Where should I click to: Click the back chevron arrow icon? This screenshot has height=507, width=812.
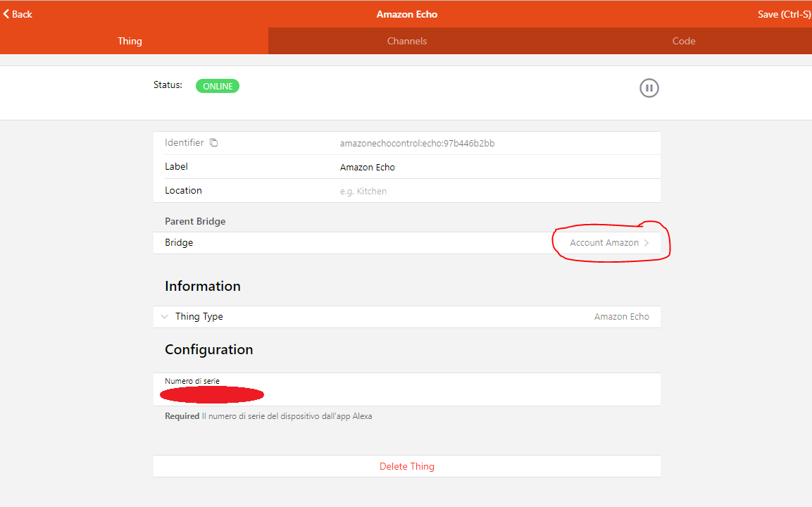click(6, 14)
